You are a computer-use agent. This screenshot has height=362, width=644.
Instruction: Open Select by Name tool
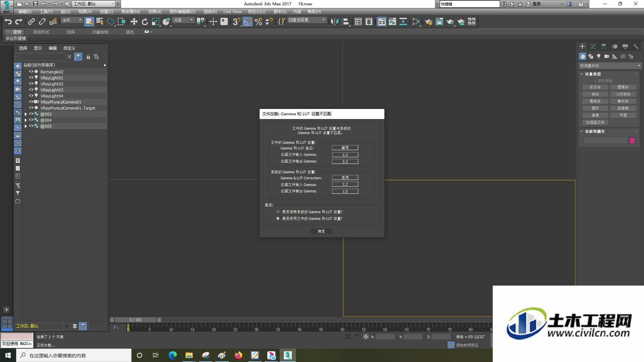coord(100,22)
